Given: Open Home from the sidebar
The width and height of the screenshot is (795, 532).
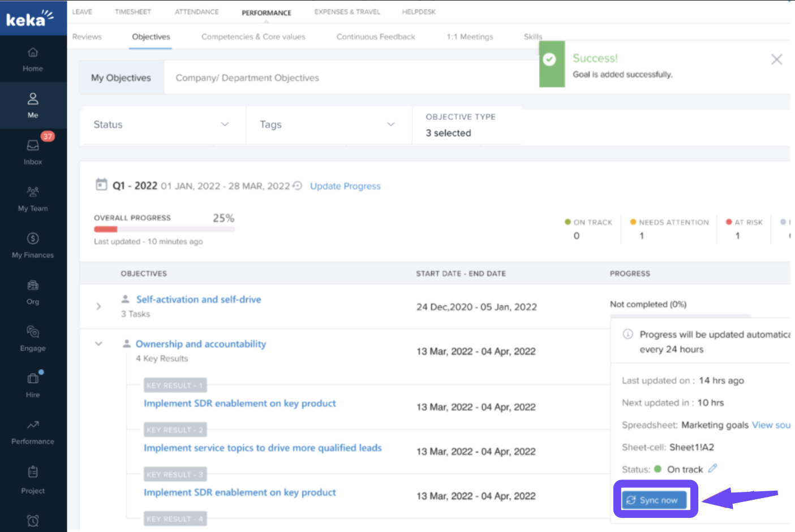Looking at the screenshot, I should (33, 59).
